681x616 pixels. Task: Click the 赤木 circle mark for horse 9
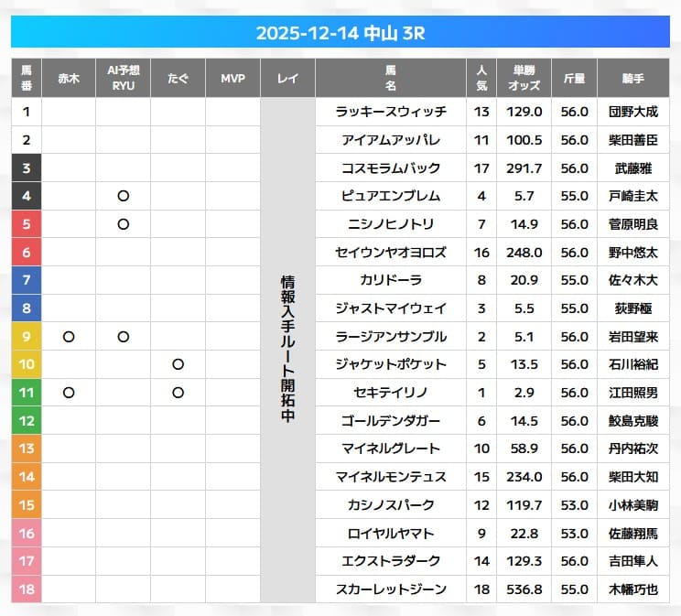click(x=68, y=337)
